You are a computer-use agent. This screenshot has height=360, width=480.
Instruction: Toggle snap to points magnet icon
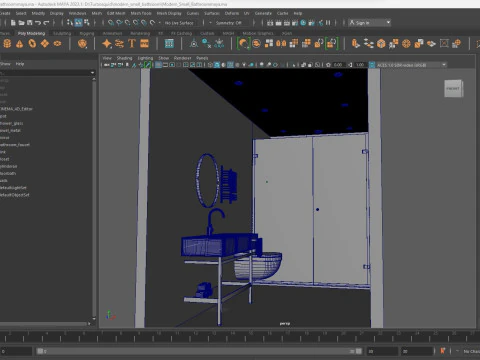pyautogui.click(x=127, y=23)
